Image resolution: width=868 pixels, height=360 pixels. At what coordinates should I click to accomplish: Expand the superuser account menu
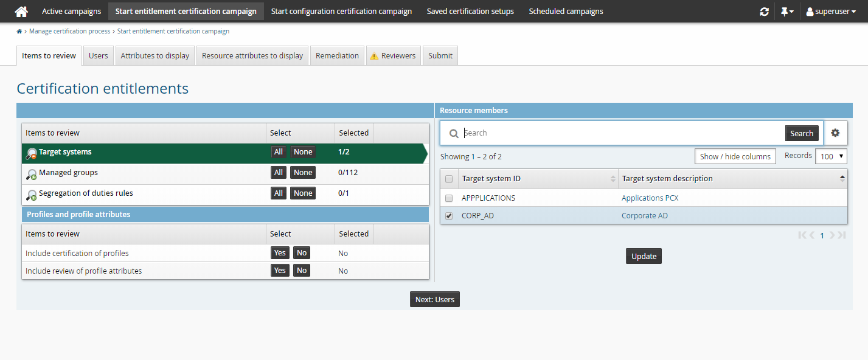click(830, 12)
